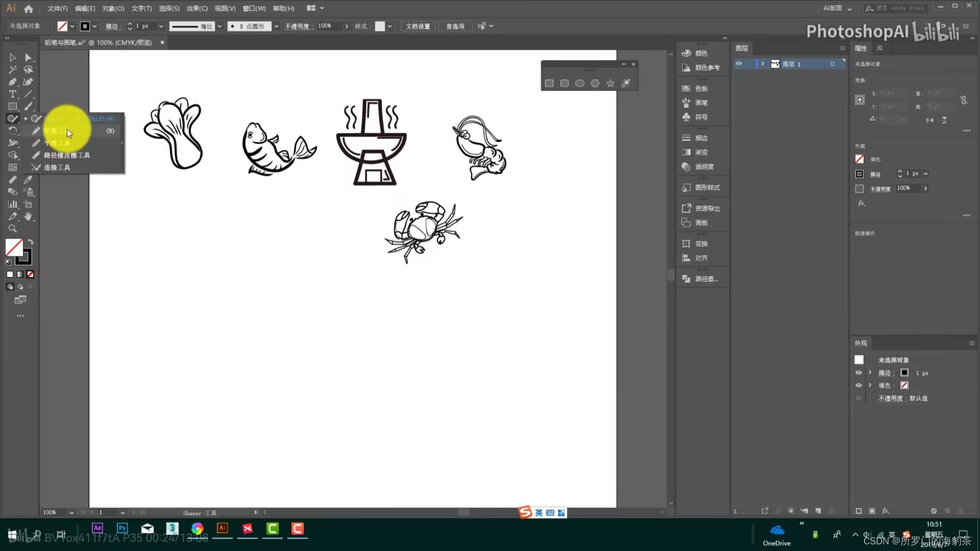Image resolution: width=980 pixels, height=551 pixels.
Task: Click the rounded rectangle in floating panel
Action: 565,83
